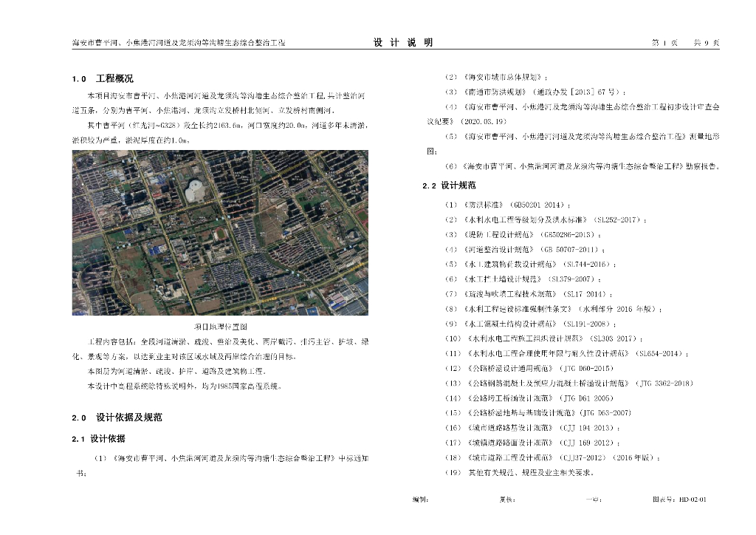
Task: Click the standard code 'SL654-2014'
Action: click(659, 354)
